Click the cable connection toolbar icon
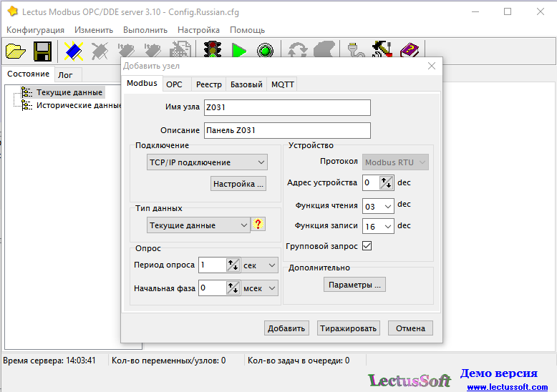The image size is (557, 392). pyautogui.click(x=356, y=49)
